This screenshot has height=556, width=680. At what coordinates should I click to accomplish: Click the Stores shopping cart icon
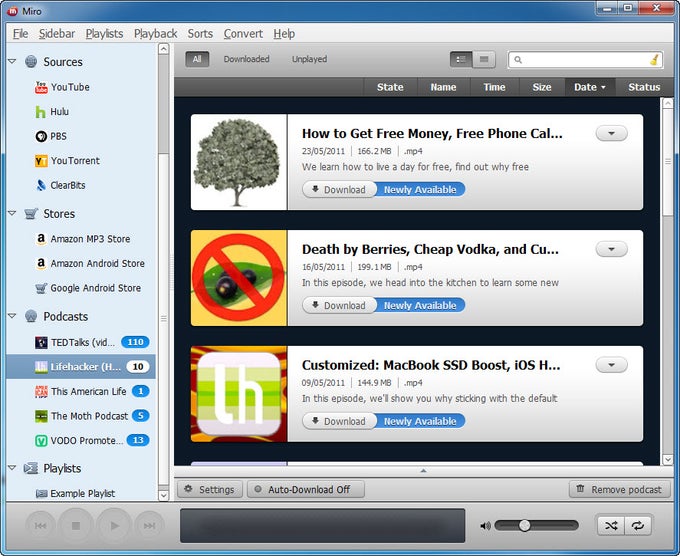pos(31,213)
